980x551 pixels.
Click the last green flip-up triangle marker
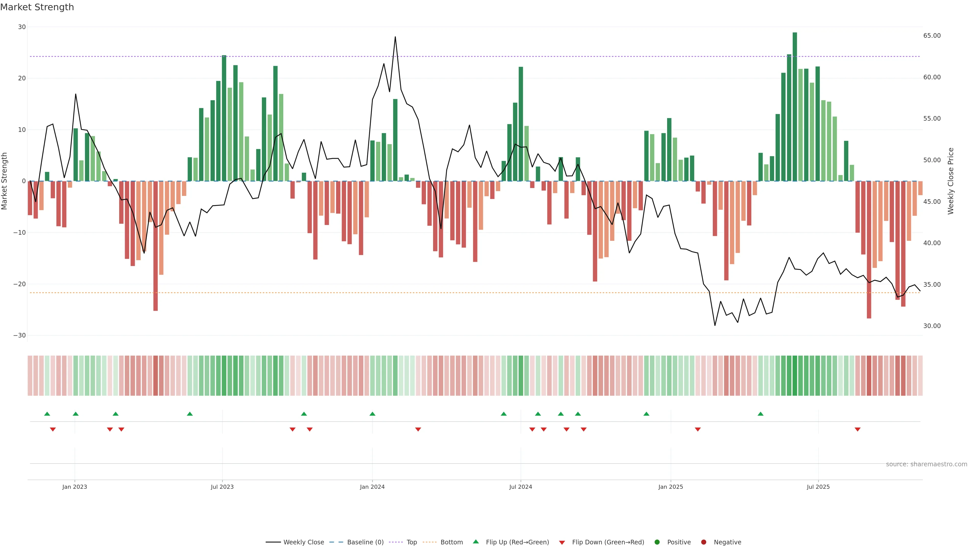click(761, 414)
